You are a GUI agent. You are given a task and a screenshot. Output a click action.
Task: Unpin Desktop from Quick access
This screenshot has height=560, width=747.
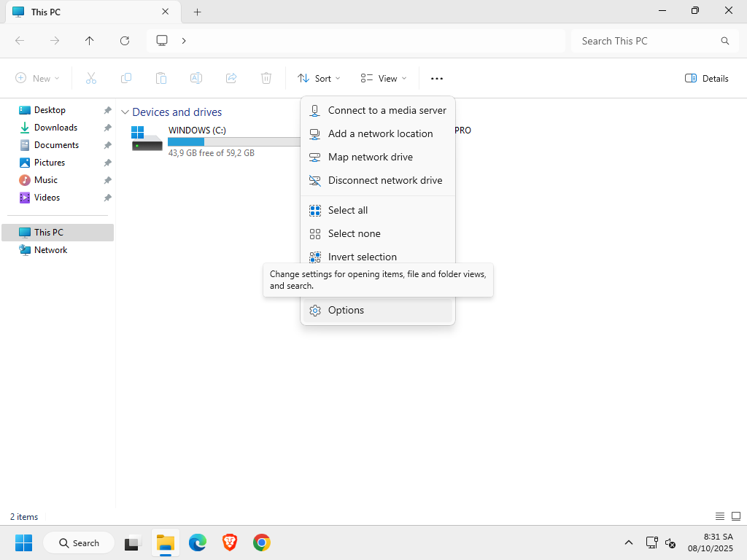click(x=107, y=110)
